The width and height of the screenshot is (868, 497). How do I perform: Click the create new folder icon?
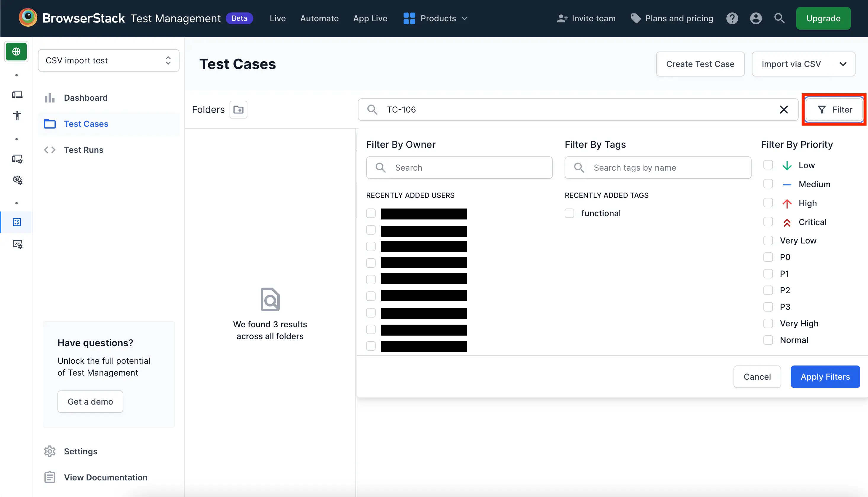(238, 110)
